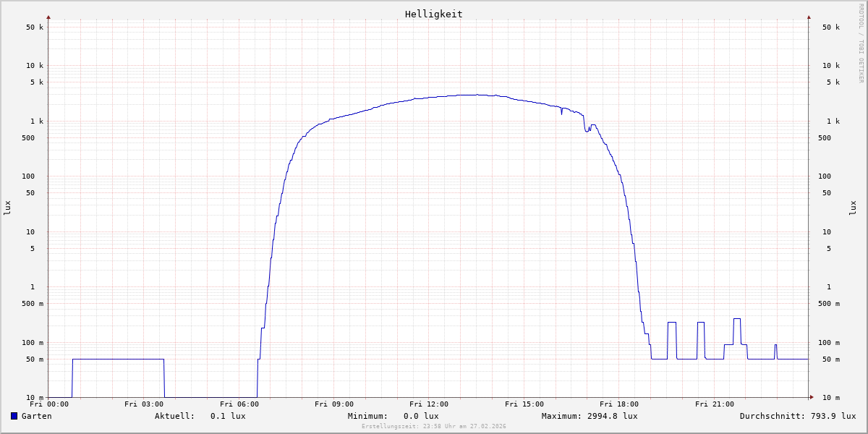Click the 'Fri 15:00' time axis label
The image size is (868, 434).
point(524,404)
